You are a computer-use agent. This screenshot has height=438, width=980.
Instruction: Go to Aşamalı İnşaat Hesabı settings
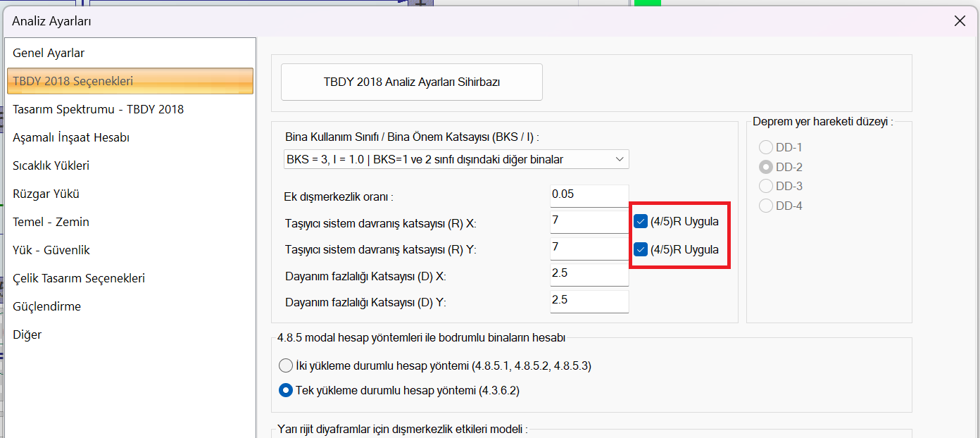click(71, 137)
